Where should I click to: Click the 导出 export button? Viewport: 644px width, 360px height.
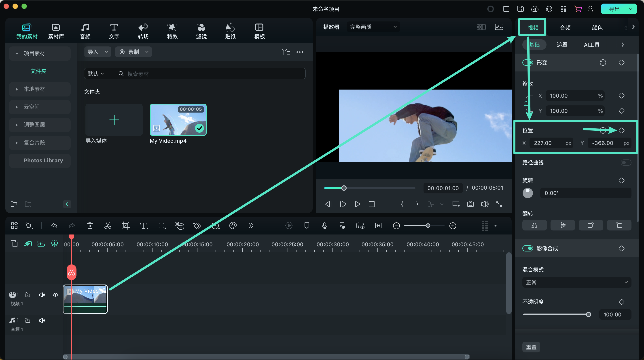coord(614,9)
